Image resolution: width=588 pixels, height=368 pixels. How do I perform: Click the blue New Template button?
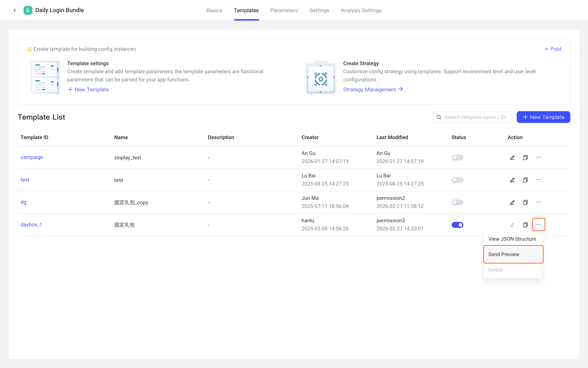coord(543,117)
